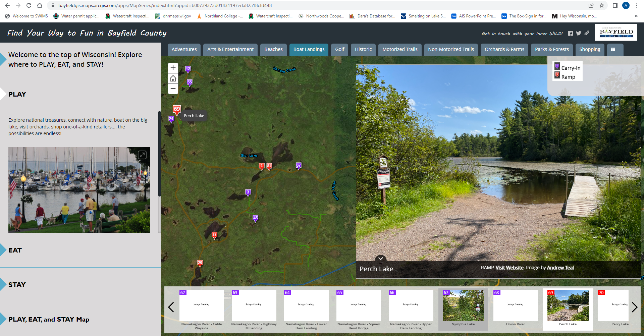
Task: Copy share link icon in header
Action: [x=587, y=33]
